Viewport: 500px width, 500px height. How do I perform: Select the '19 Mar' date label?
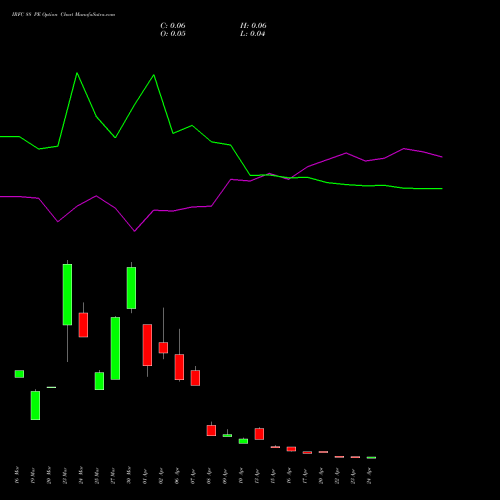33,475
